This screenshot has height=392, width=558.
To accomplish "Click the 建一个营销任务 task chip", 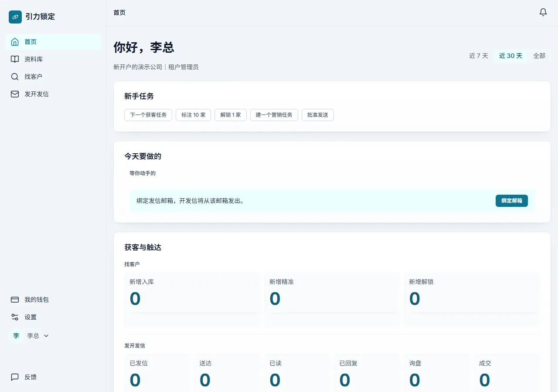I will pyautogui.click(x=274, y=115).
